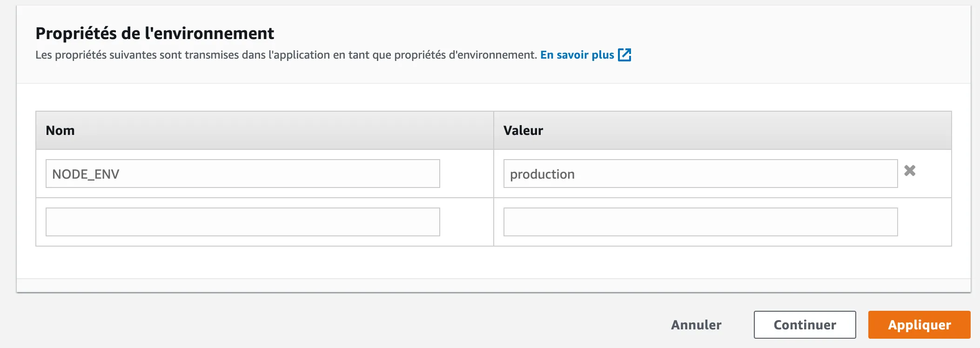
Task: Apply changes with the Appliquer button
Action: (x=919, y=325)
